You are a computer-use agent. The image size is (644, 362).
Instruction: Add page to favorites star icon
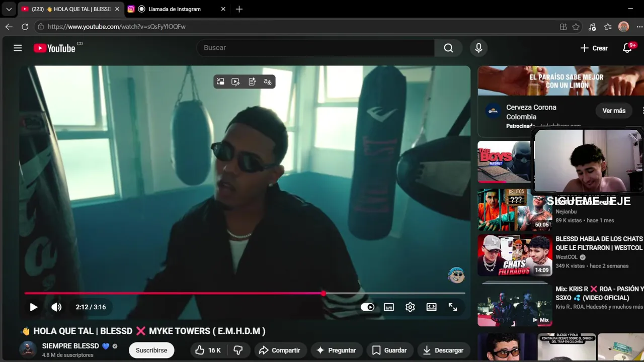point(576,27)
